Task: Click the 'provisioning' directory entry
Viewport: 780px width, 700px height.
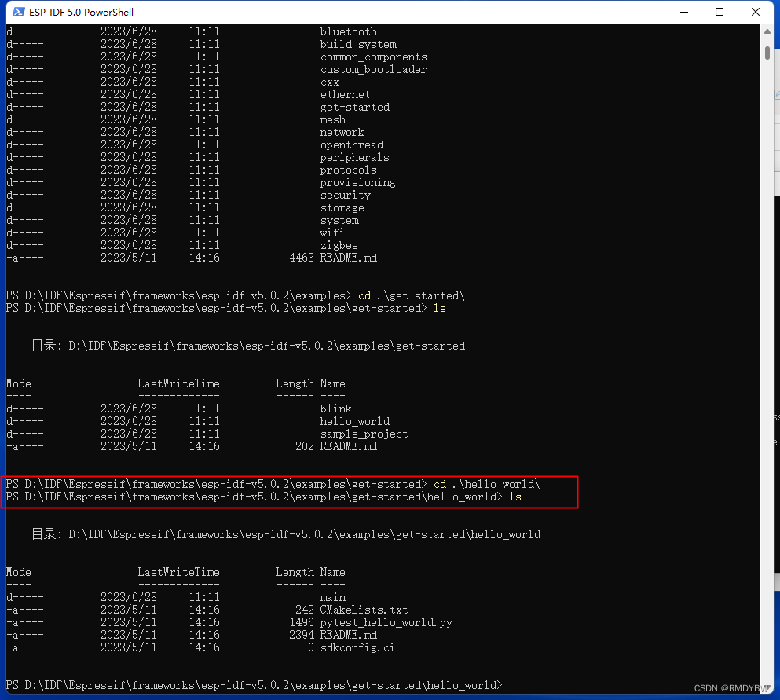Action: tap(357, 182)
